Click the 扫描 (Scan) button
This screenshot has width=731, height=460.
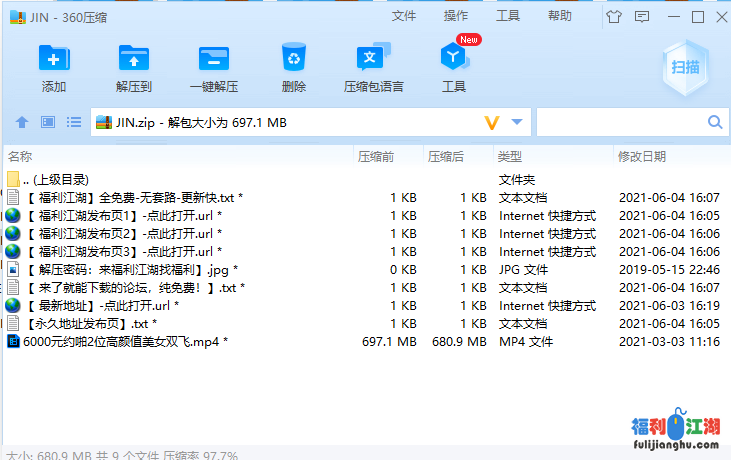[686, 67]
